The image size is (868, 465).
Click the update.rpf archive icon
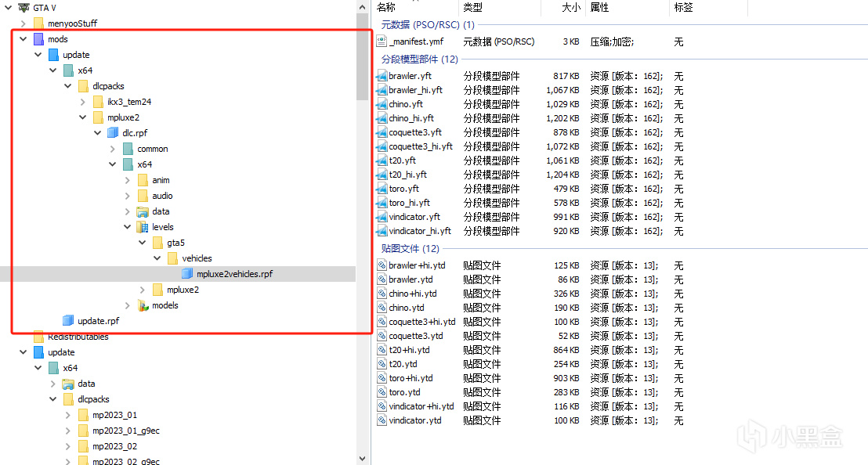[68, 321]
